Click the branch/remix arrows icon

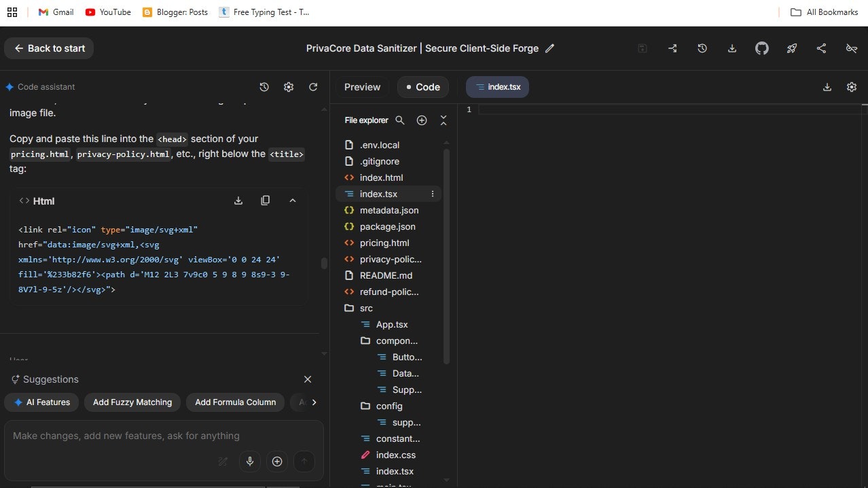click(672, 48)
